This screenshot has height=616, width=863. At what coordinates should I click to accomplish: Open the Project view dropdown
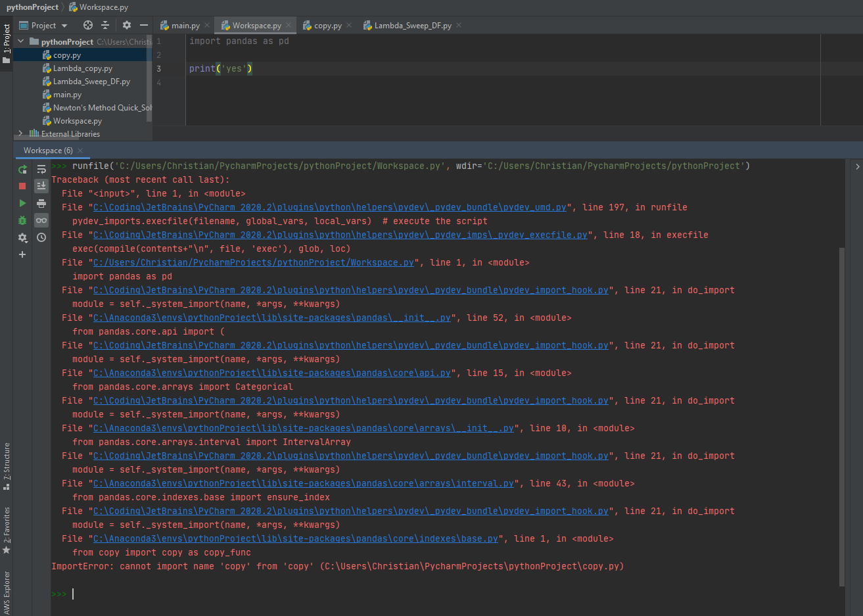coord(43,25)
